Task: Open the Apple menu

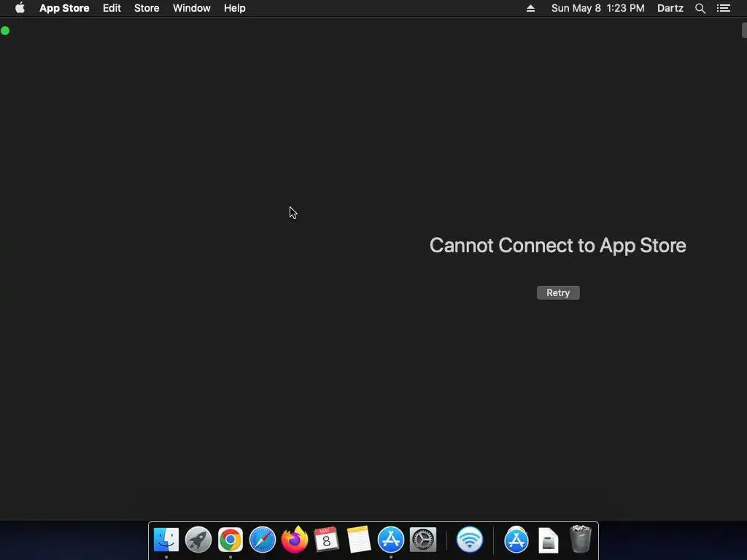Action: pyautogui.click(x=20, y=8)
